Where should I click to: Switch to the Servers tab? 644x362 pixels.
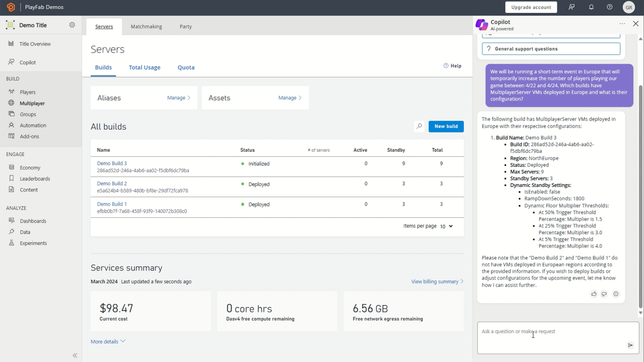pos(104,27)
